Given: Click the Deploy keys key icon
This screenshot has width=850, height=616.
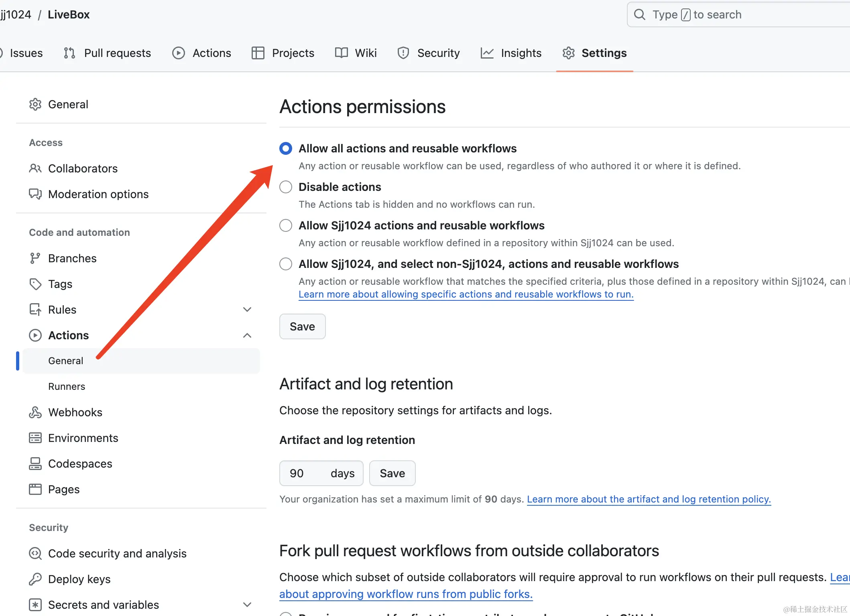Looking at the screenshot, I should point(35,579).
